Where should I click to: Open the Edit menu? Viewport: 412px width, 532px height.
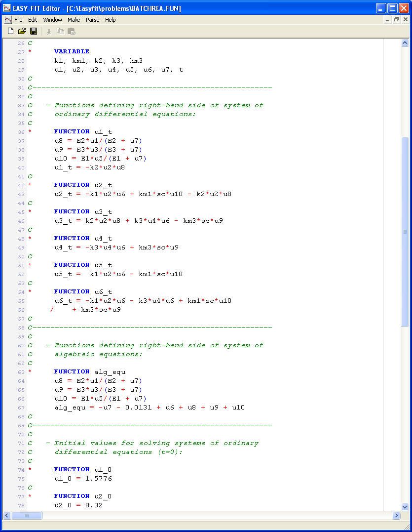33,20
